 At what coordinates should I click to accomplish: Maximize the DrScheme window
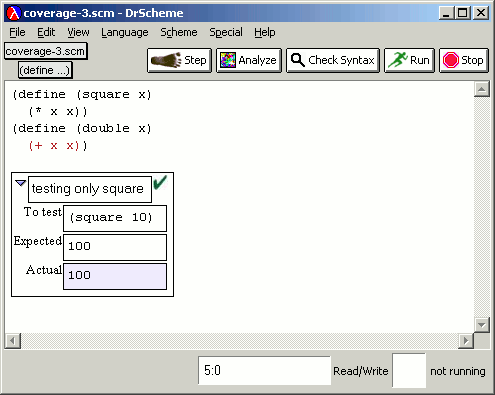(x=463, y=13)
